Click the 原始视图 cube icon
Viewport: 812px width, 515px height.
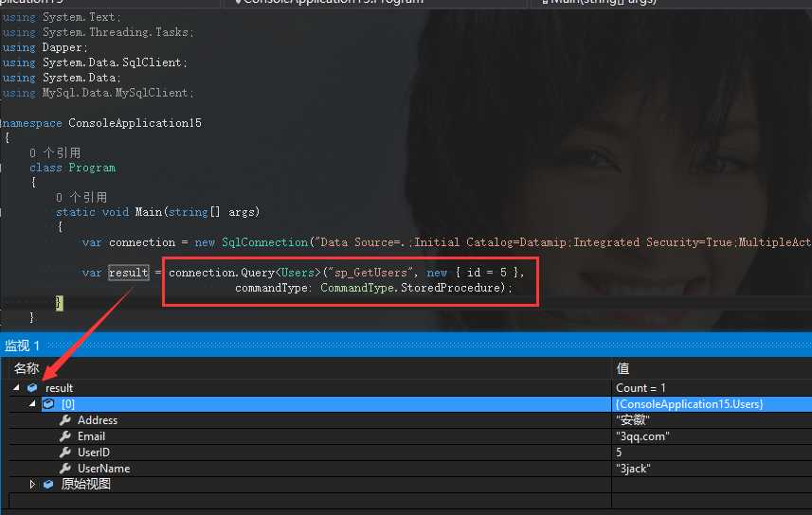(x=48, y=485)
